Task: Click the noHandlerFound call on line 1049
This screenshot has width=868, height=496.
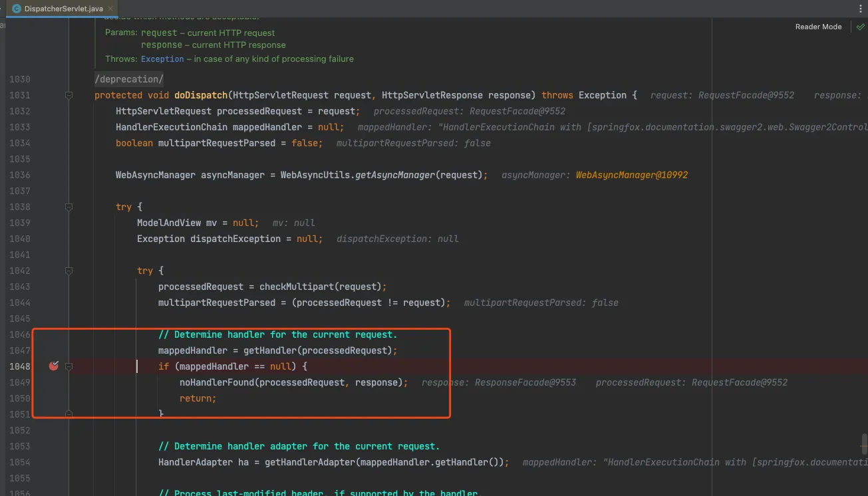Action: click(216, 382)
